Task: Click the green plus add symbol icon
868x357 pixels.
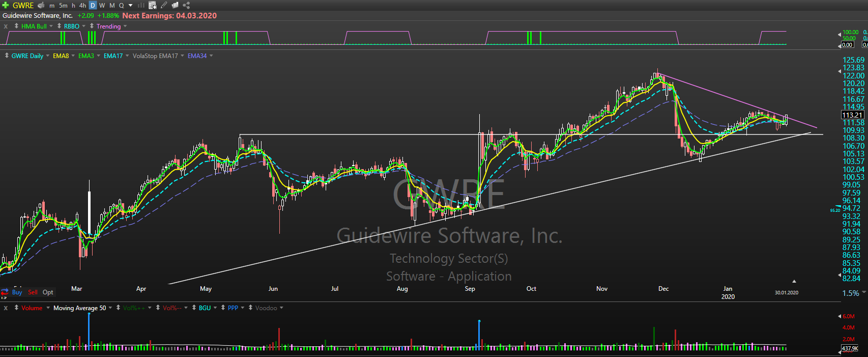Action: [x=6, y=5]
